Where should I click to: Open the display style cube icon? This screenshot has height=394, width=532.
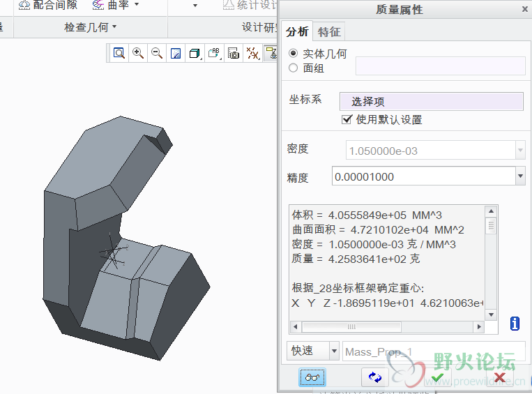pos(195,53)
